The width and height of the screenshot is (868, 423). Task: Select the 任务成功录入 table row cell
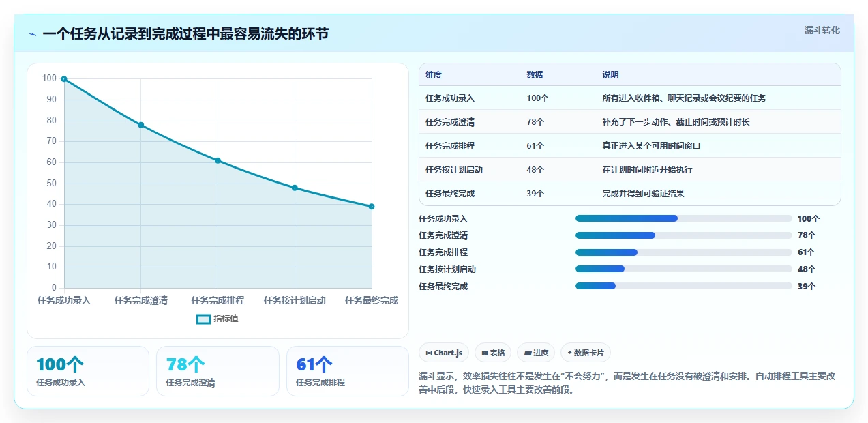point(450,98)
